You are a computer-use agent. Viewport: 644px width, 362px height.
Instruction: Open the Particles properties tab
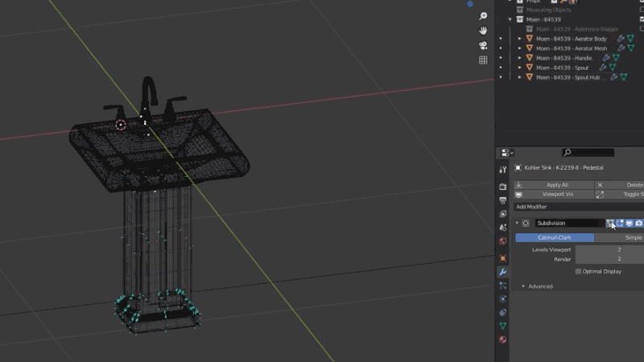pyautogui.click(x=502, y=286)
